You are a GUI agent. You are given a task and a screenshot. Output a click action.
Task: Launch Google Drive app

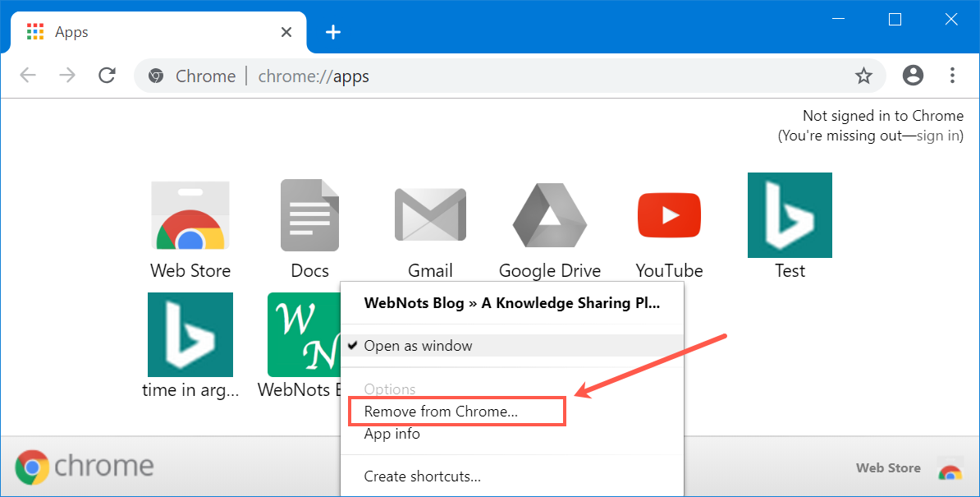click(x=549, y=215)
